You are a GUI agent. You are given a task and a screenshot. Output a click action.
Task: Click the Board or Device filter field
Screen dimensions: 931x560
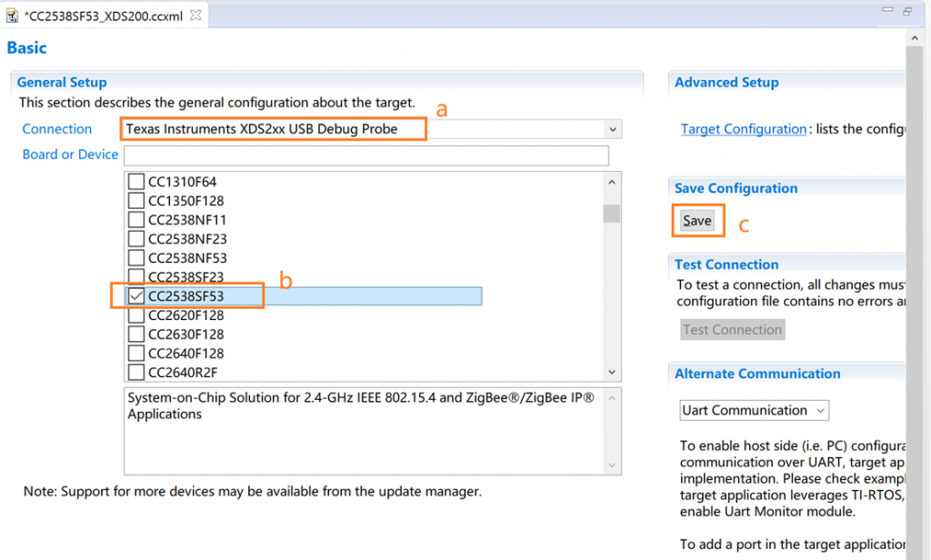[365, 155]
